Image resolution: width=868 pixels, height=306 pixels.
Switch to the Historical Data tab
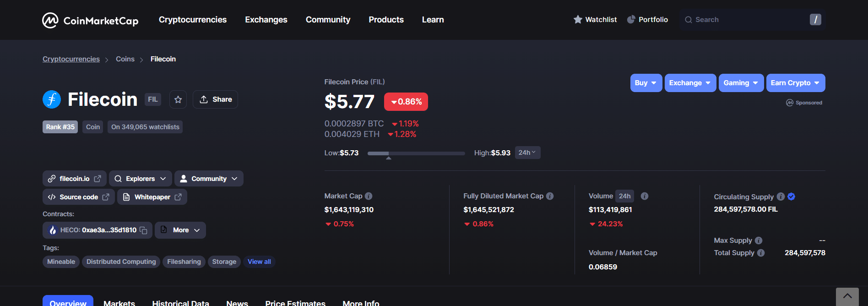click(x=180, y=302)
